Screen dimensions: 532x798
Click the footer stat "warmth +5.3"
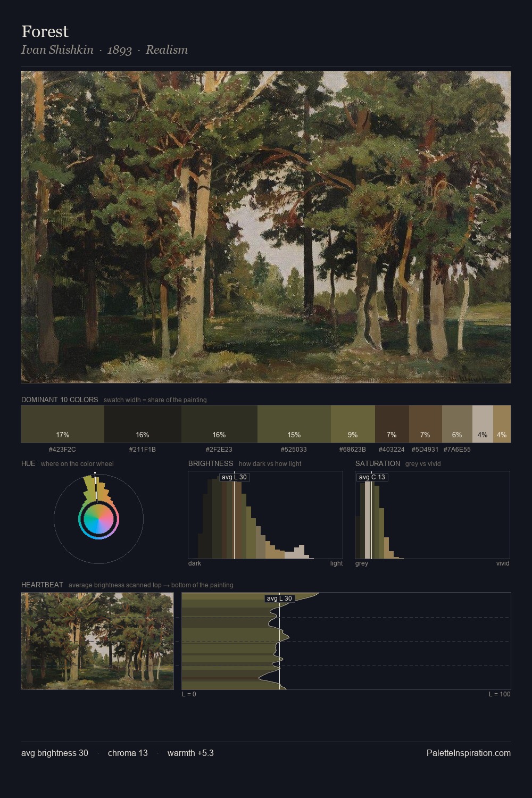coord(190,753)
